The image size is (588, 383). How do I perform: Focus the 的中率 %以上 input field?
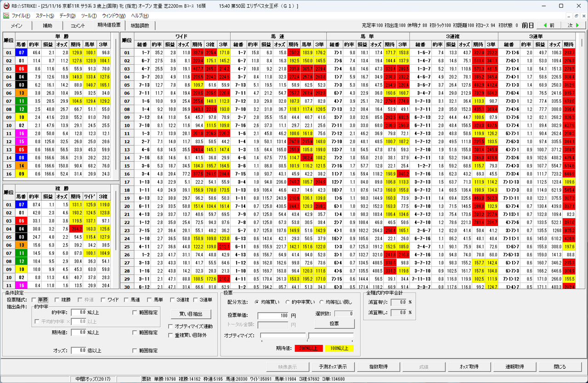[x=79, y=312]
